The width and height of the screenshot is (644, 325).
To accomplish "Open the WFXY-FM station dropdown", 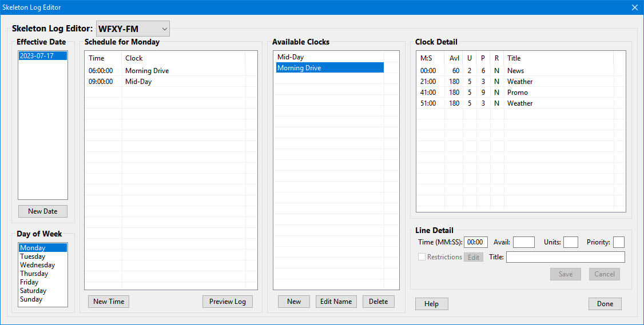I will point(133,29).
